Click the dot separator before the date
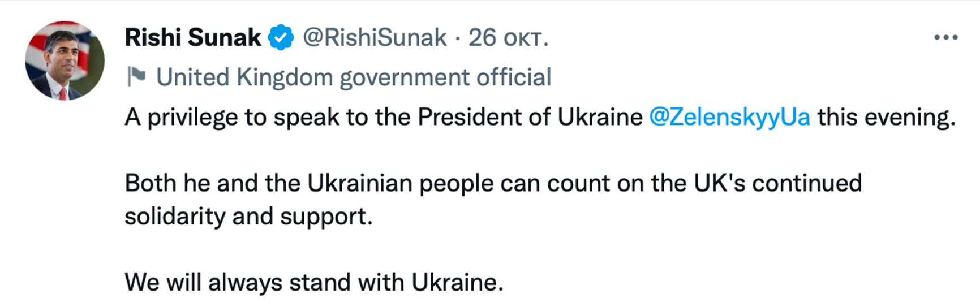 pyautogui.click(x=457, y=38)
